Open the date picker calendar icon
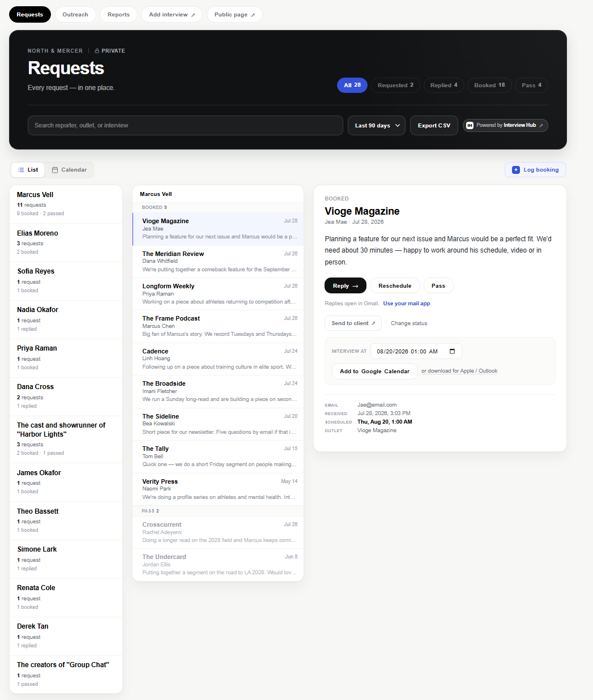Screen dimensions: 593x700 452,351
